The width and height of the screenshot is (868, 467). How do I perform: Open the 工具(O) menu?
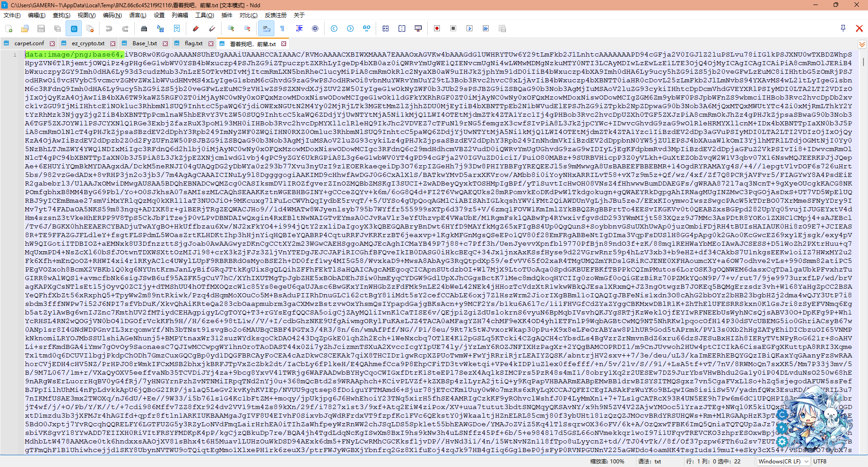(204, 15)
